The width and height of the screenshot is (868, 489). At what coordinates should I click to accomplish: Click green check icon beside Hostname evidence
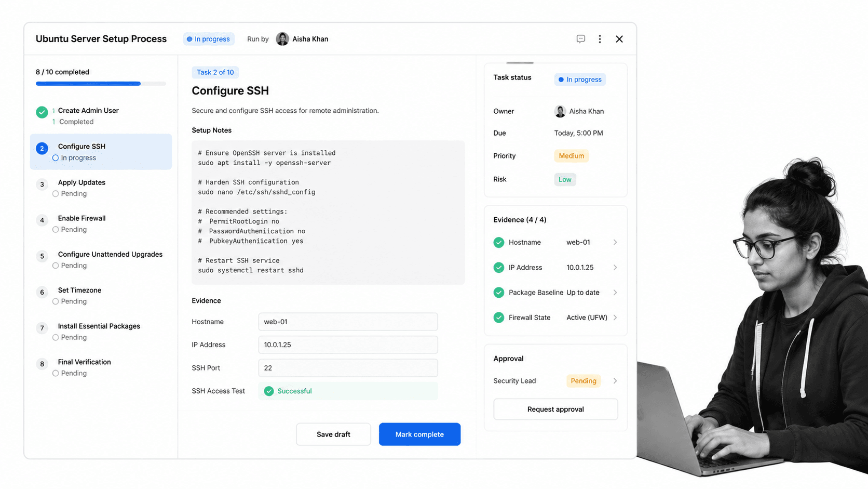click(x=499, y=242)
